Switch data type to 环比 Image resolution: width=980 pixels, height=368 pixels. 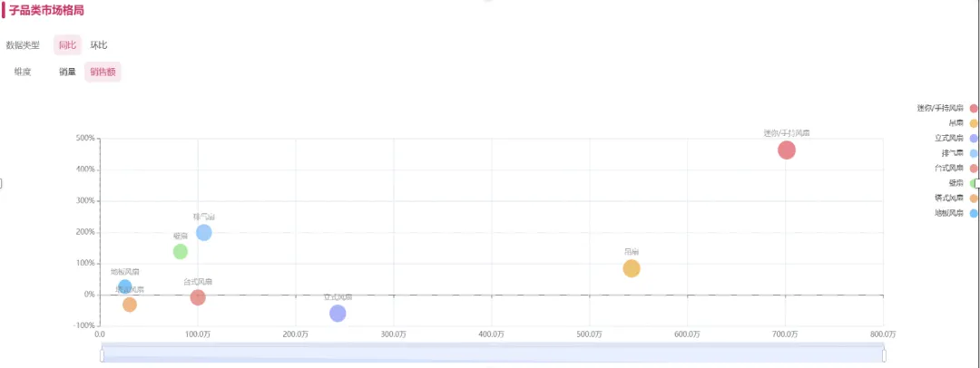click(x=98, y=44)
